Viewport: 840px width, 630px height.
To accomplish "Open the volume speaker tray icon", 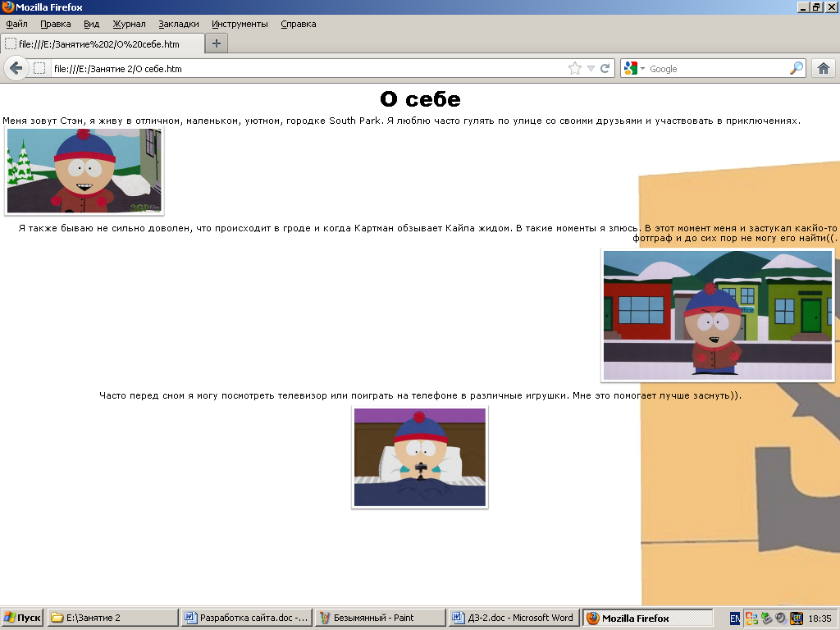I will point(781,619).
